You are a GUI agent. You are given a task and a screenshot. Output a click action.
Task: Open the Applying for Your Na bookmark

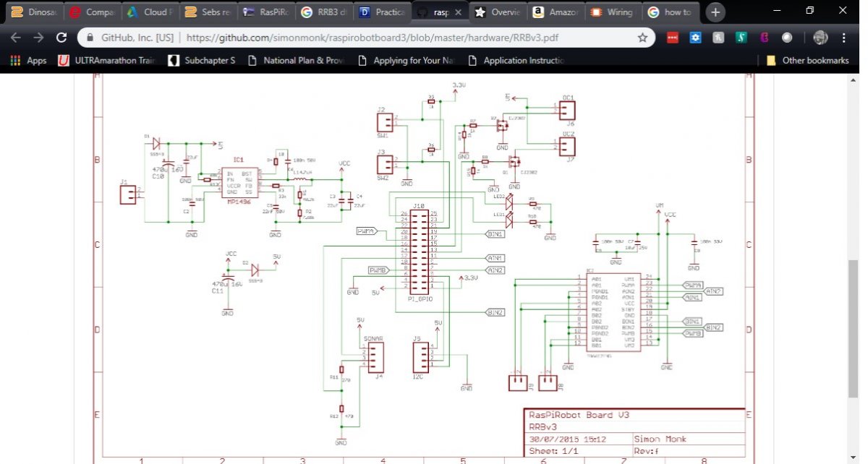[x=405, y=61]
